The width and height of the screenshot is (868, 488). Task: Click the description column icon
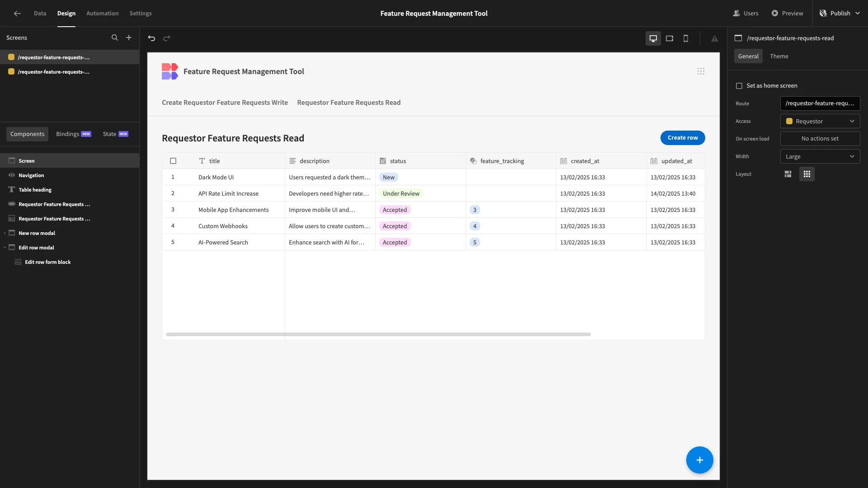[x=292, y=161]
